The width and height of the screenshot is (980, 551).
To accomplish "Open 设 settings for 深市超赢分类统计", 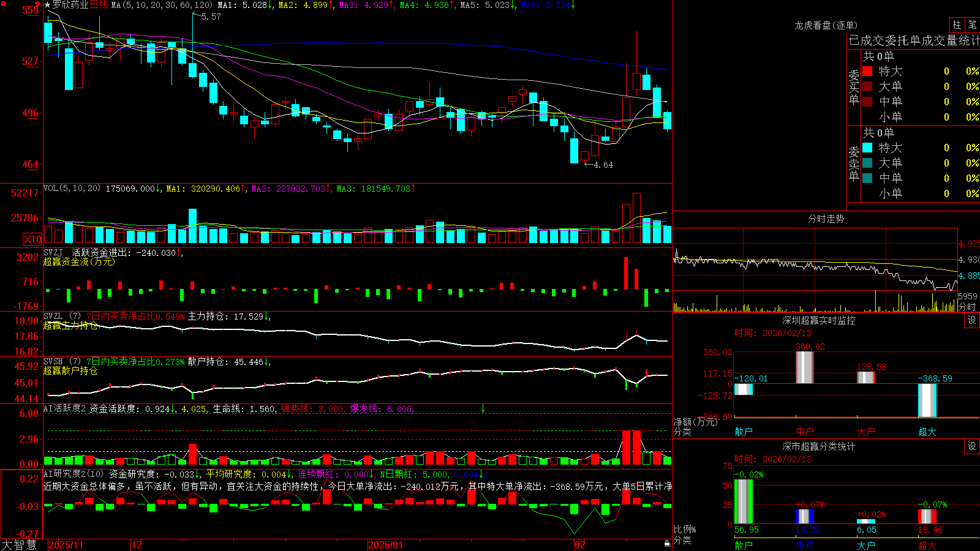I will coord(972,446).
